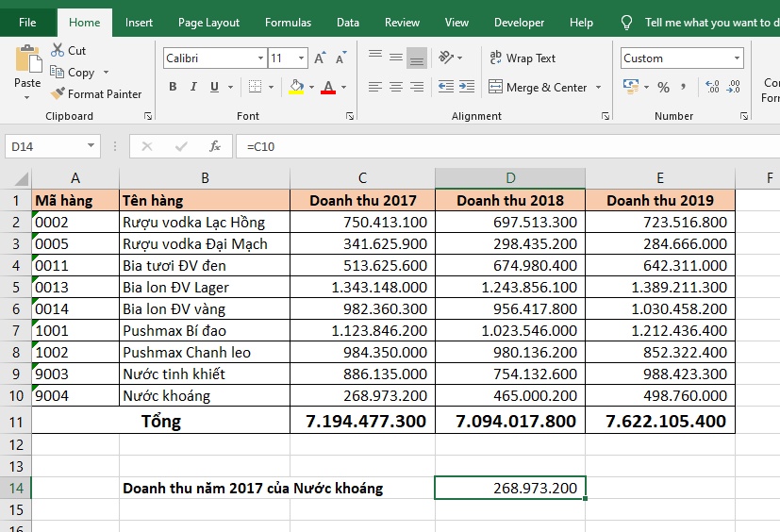Click the Increase Font Size icon
Viewport: 780px width, 532px height.
(320, 58)
